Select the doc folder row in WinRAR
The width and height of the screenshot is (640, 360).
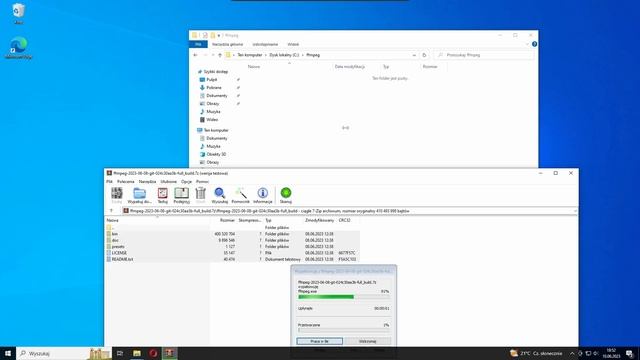(x=233, y=240)
